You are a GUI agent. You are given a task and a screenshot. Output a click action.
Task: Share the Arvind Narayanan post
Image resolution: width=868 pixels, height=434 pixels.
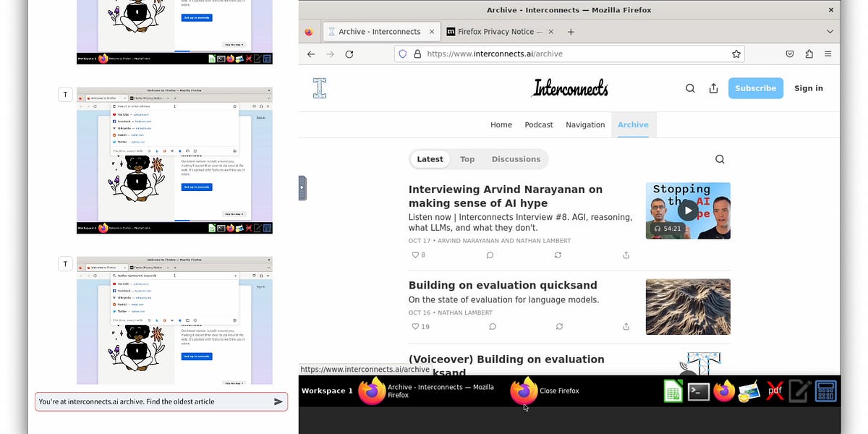click(626, 255)
